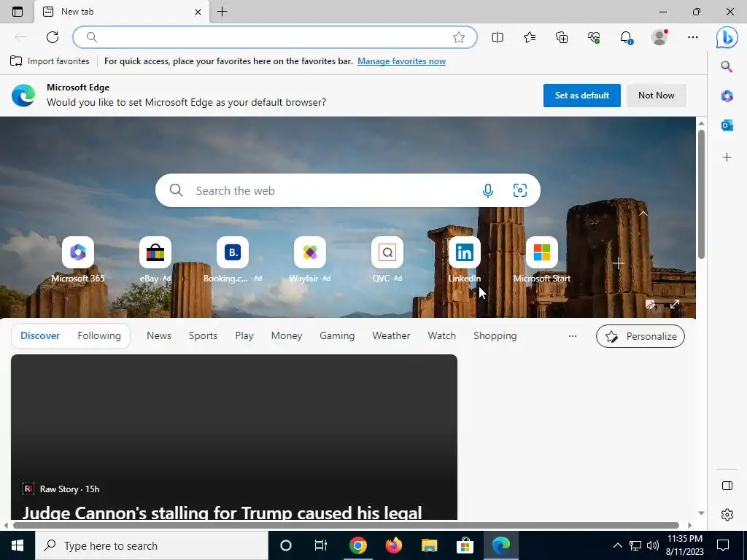Switch to Following feed tab
Viewport: 747px width, 560px height.
pos(99,335)
